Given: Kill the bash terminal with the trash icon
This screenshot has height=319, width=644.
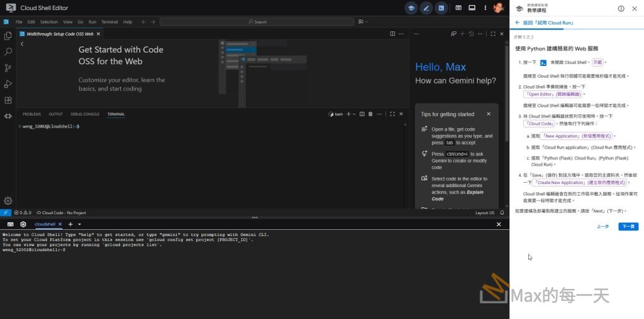Looking at the screenshot, I should click(x=370, y=114).
